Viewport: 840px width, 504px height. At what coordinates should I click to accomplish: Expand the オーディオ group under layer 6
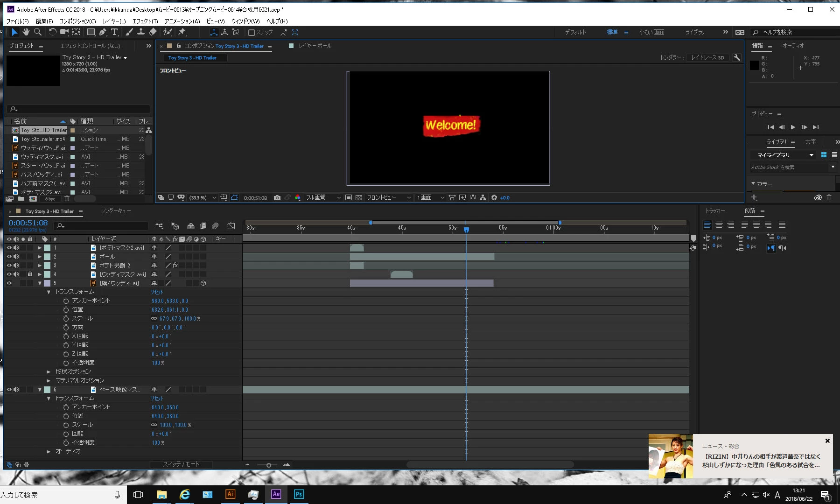49,452
